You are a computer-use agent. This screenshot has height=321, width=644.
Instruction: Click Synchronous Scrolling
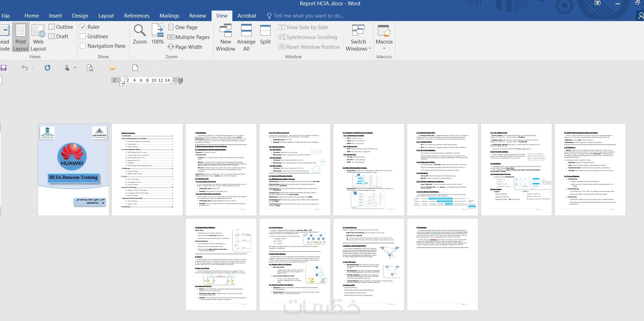click(x=308, y=37)
